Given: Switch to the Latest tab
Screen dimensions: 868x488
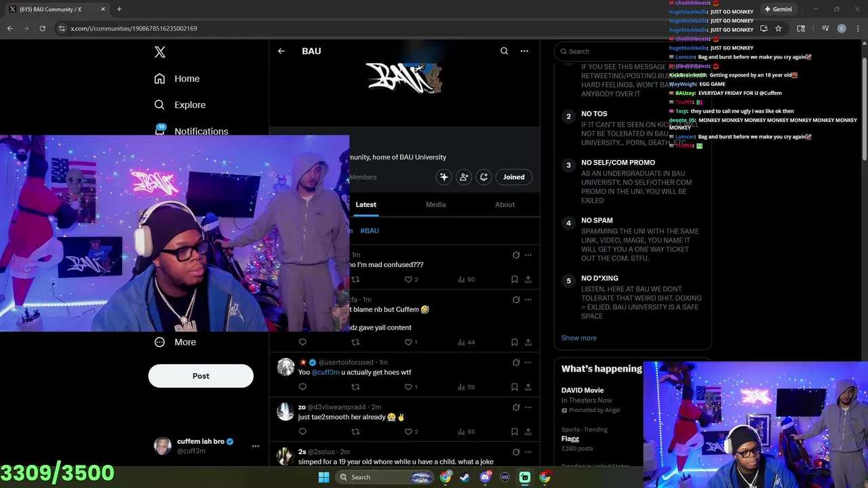Looking at the screenshot, I should tap(366, 205).
